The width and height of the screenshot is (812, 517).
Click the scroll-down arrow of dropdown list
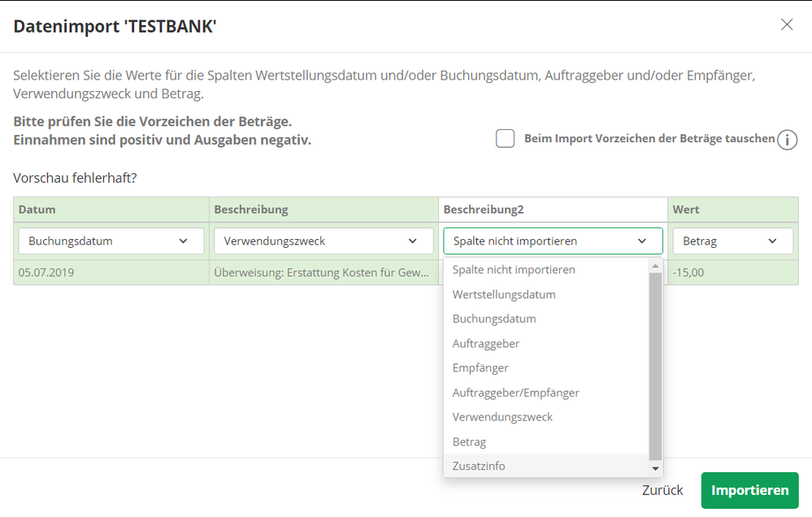click(x=655, y=469)
